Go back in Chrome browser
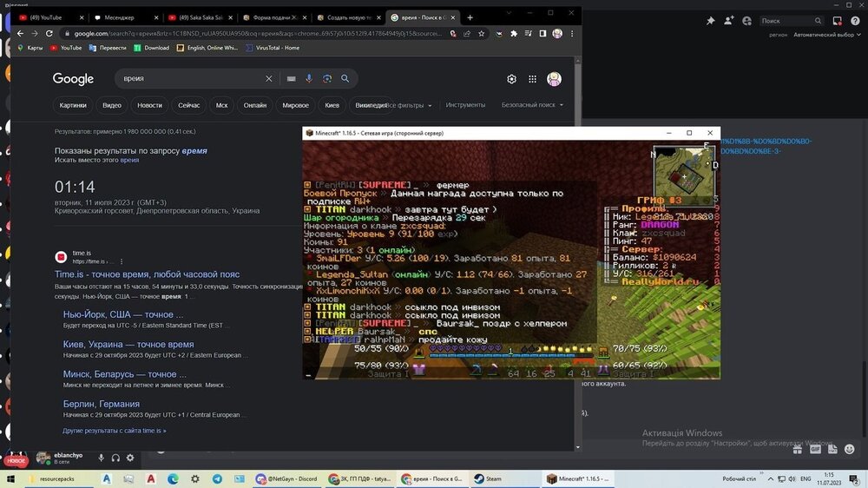This screenshot has width=868, height=488. point(20,34)
